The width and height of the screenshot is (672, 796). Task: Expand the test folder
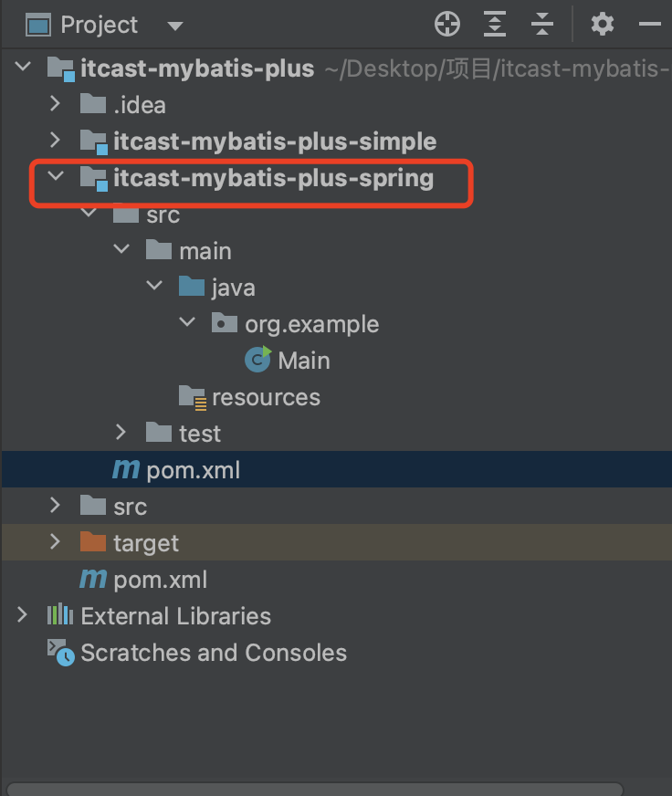point(121,433)
